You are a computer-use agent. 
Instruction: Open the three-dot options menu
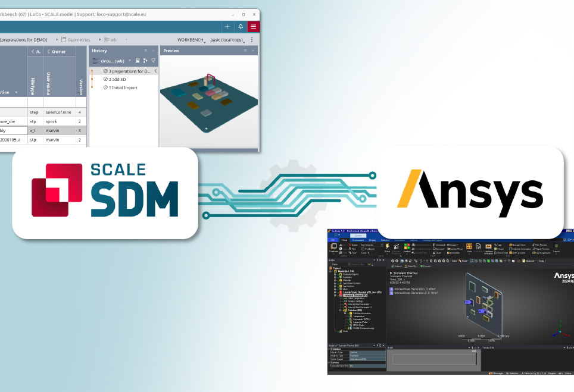click(252, 40)
